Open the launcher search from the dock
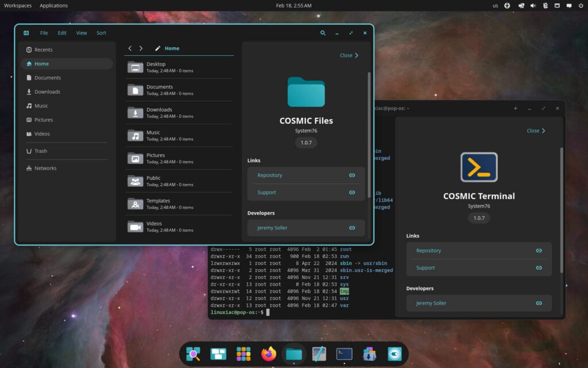This screenshot has height=368, width=588. (194, 354)
